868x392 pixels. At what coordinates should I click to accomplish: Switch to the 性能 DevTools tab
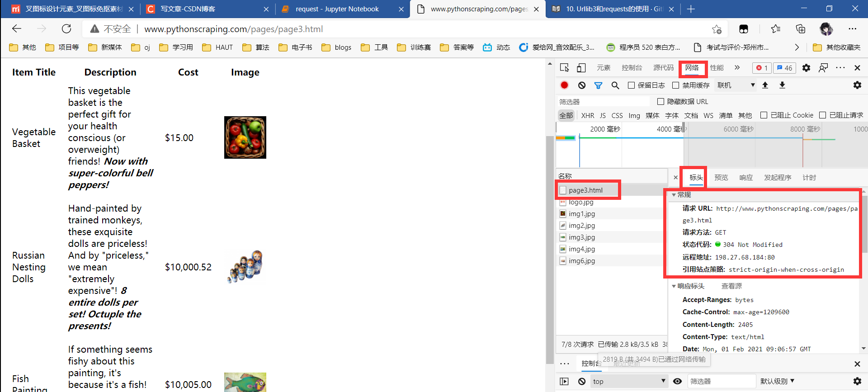tap(717, 68)
